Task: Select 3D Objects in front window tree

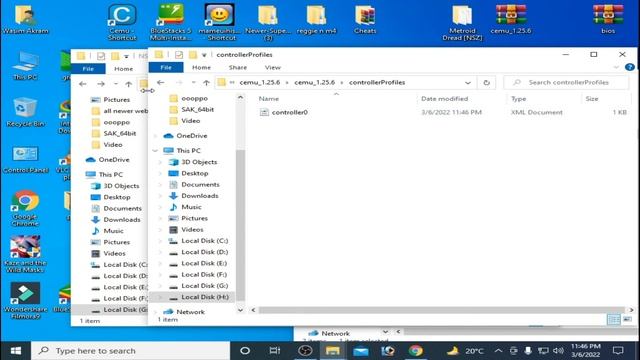Action: tap(199, 162)
